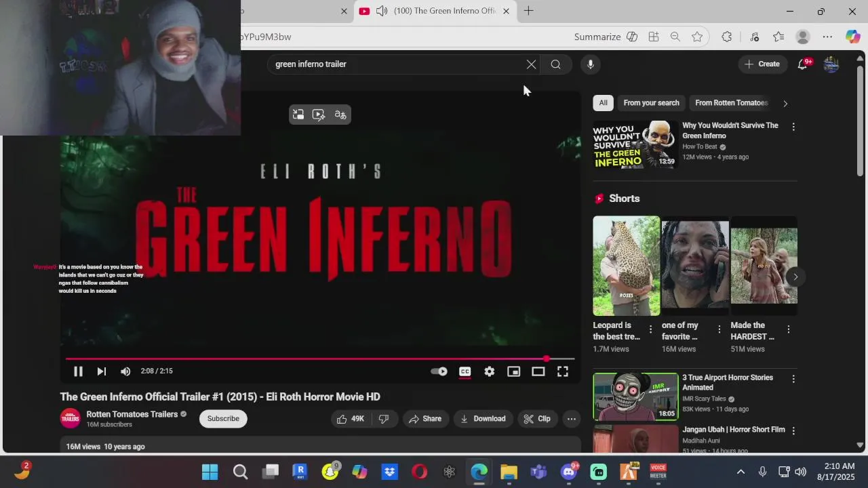This screenshot has height=488, width=868.
Task: Open Edge 'Settings and more' menu
Action: pyautogui.click(x=827, y=37)
